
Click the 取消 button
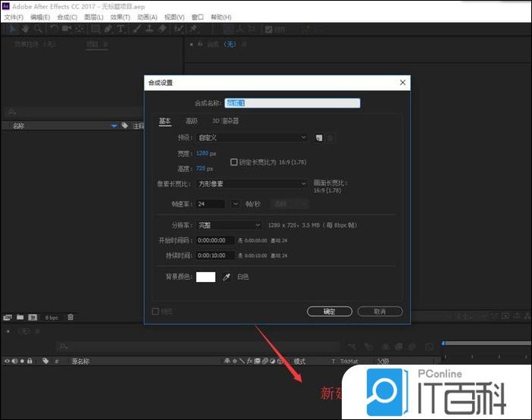coord(380,311)
